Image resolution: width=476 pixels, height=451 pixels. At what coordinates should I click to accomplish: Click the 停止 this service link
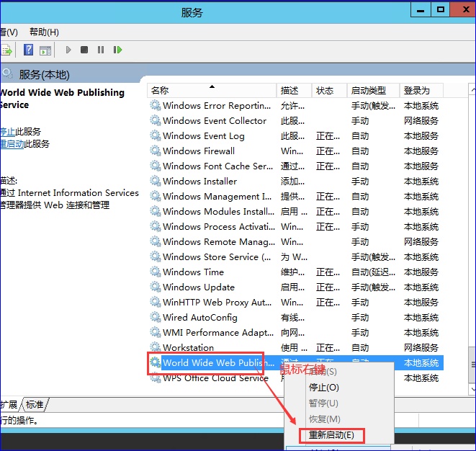coord(8,132)
